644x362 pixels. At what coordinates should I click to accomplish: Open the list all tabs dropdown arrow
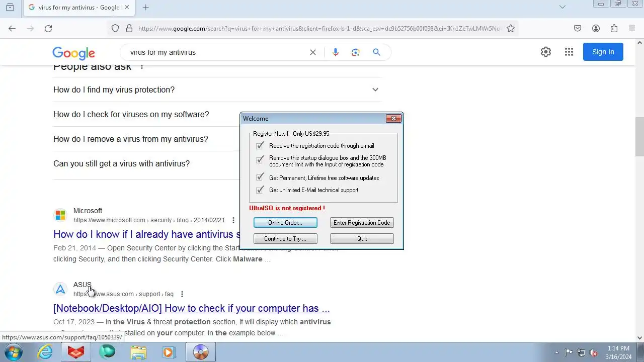[562, 7]
